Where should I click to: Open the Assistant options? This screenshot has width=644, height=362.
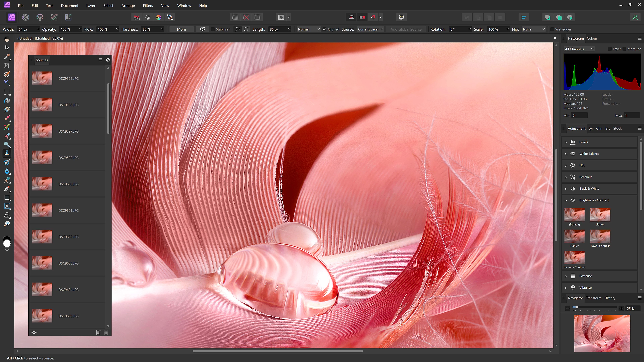(401, 17)
